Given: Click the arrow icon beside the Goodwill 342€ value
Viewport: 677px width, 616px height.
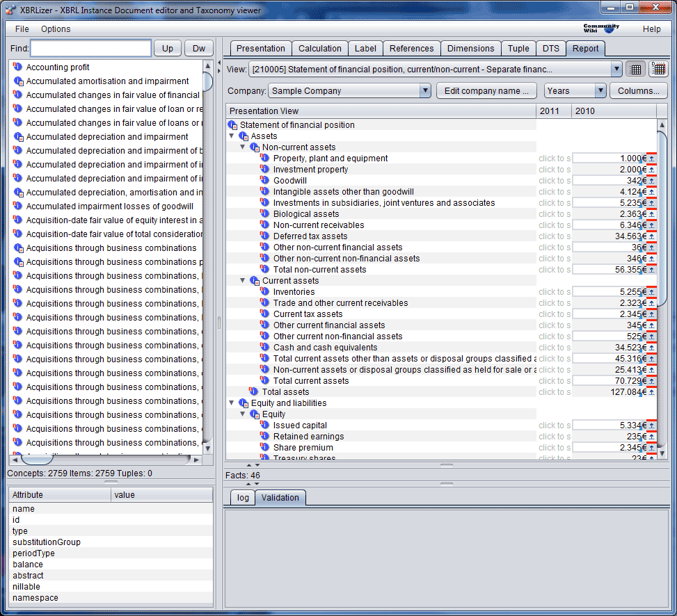Looking at the screenshot, I should 651,181.
